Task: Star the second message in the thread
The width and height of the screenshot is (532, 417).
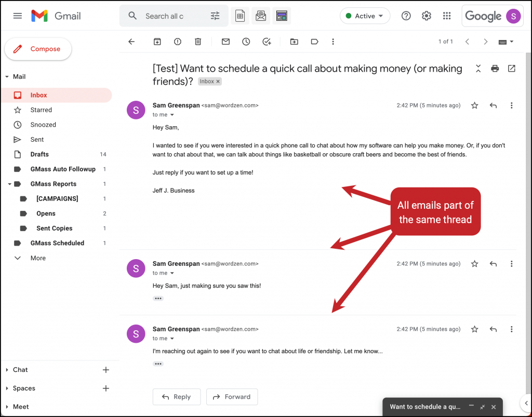Action: (x=474, y=263)
